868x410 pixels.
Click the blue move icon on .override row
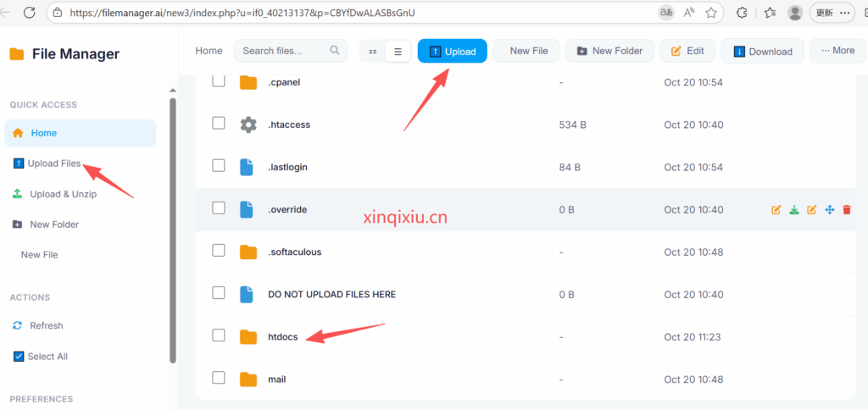coord(830,210)
